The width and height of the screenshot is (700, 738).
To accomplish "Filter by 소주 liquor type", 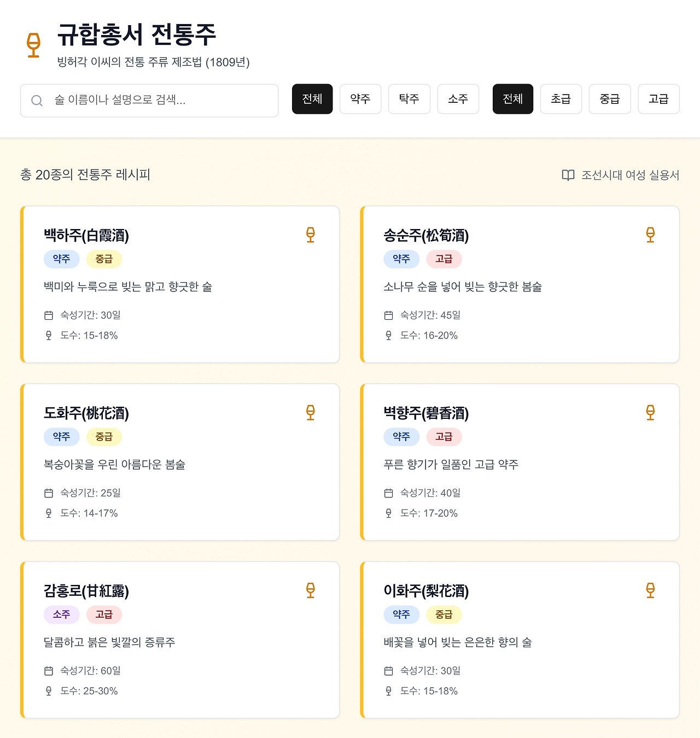I will [x=458, y=99].
